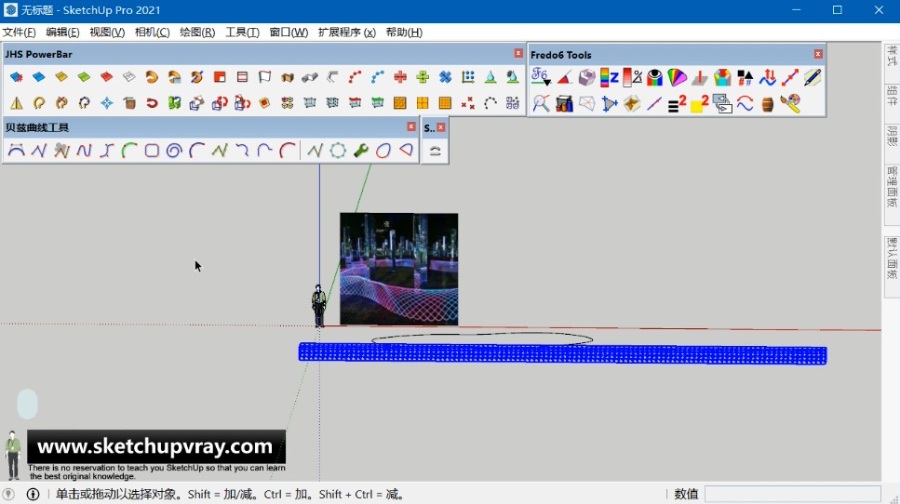The height and width of the screenshot is (504, 900).
Task: Click the black lines with red 2 icon
Action: click(x=677, y=103)
